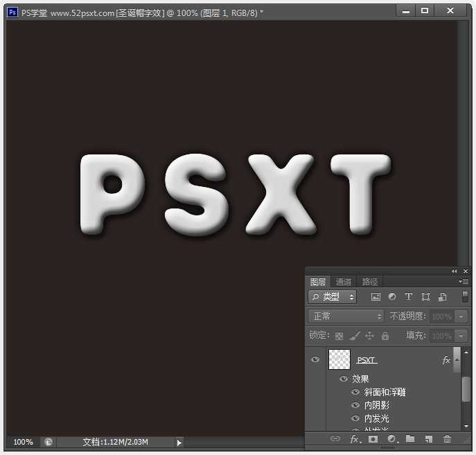The height and width of the screenshot is (455, 476).
Task: Click layers list scroll up arrow
Action: [x=466, y=353]
